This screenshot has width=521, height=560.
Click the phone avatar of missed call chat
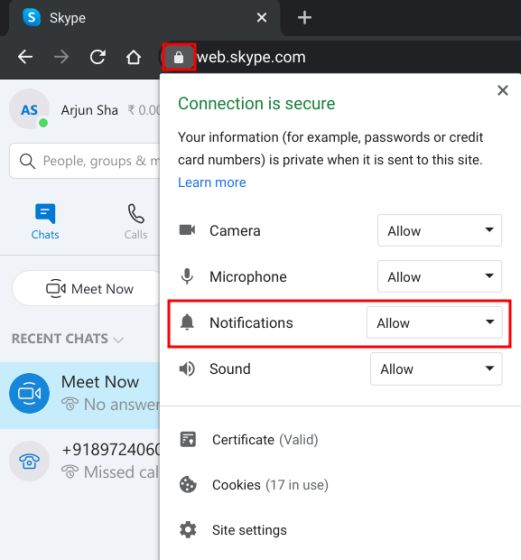coord(29,461)
